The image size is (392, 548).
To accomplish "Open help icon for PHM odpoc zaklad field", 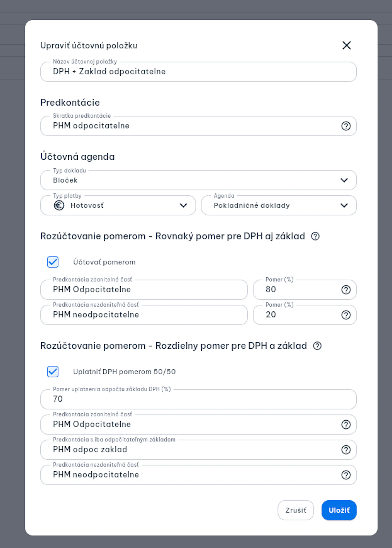I will (x=346, y=450).
